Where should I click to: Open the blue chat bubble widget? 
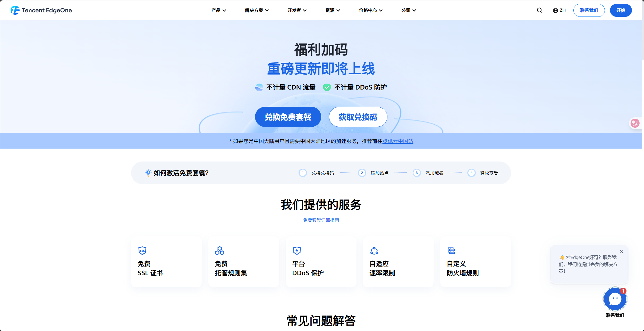tap(615, 299)
